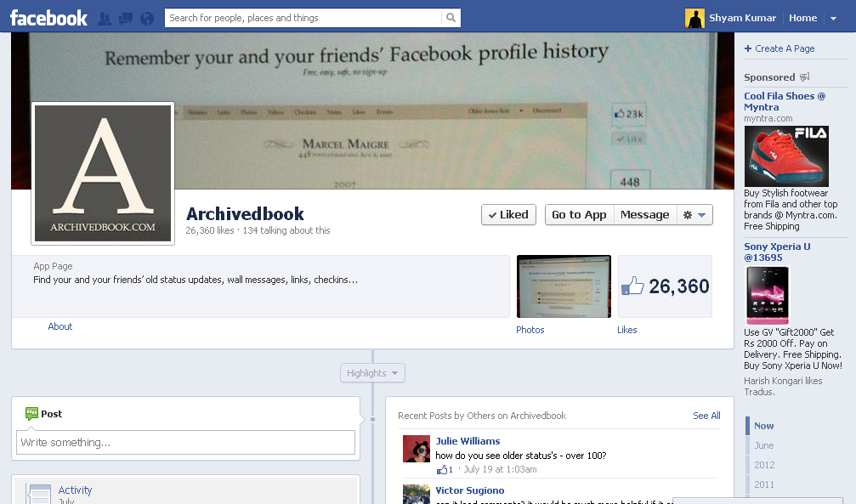
Task: Open the Friend Requests icon
Action: pos(103,17)
